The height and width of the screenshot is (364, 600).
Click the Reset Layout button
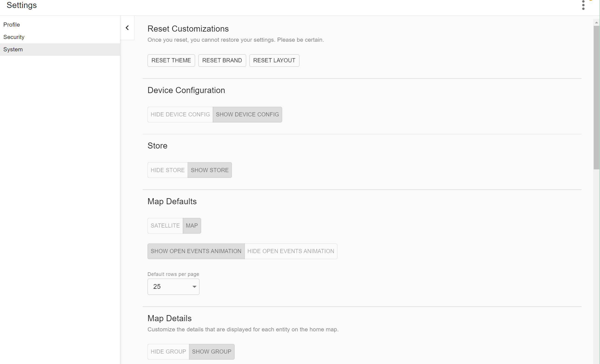pyautogui.click(x=274, y=60)
